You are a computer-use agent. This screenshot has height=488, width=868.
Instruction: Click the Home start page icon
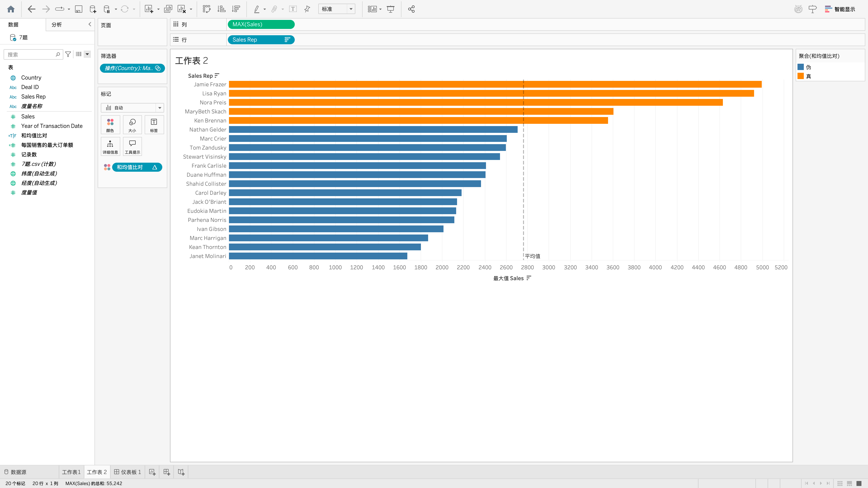click(11, 9)
